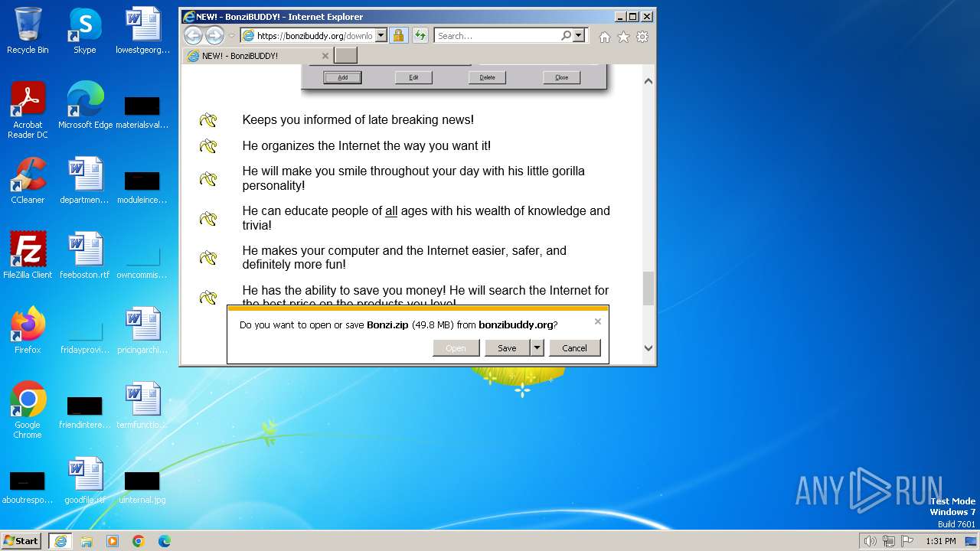Open the security lock report icon
Screen dimensions: 980x551
click(398, 35)
